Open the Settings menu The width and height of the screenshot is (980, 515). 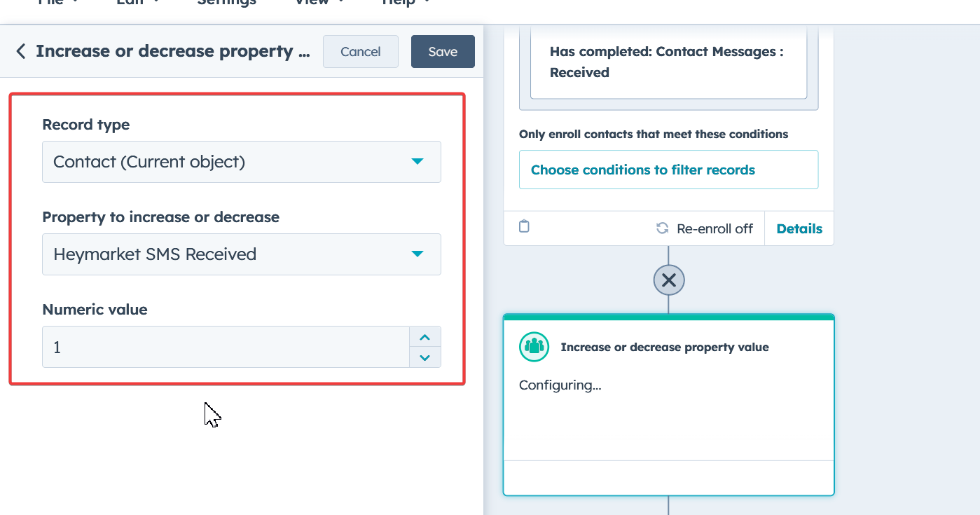pyautogui.click(x=226, y=2)
